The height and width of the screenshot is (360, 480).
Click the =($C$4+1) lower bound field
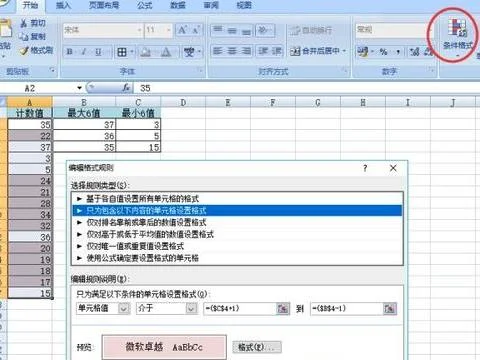pyautogui.click(x=240, y=308)
